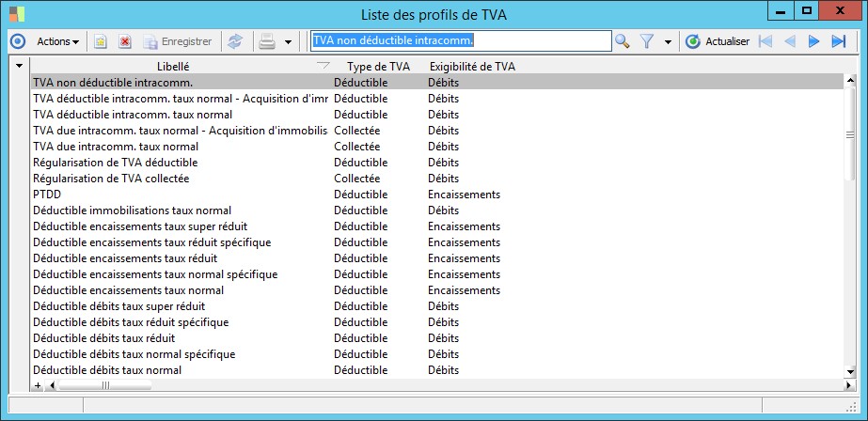Go to first record navigation icon
The image size is (868, 421).
[x=765, y=41]
